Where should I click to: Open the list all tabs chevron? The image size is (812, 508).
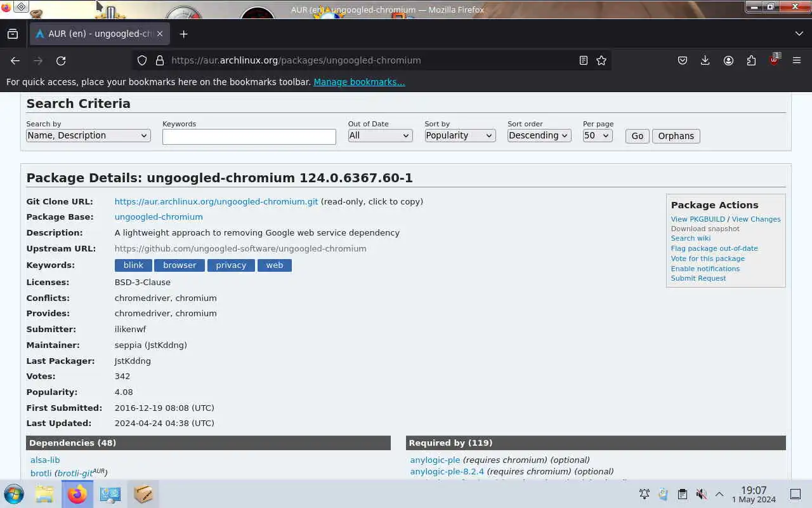pos(799,34)
